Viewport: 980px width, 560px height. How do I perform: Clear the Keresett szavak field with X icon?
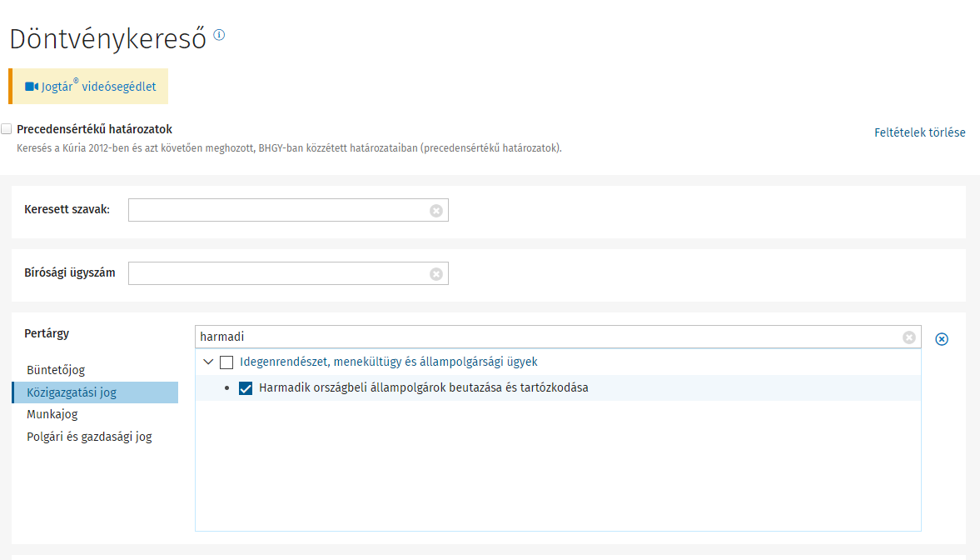point(435,211)
